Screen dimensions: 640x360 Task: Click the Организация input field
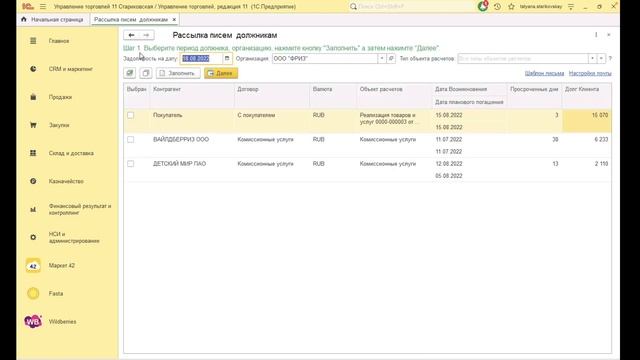tap(325, 59)
